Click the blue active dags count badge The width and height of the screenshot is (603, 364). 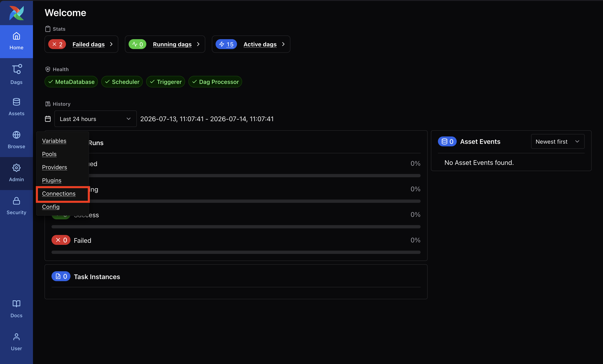pyautogui.click(x=226, y=44)
